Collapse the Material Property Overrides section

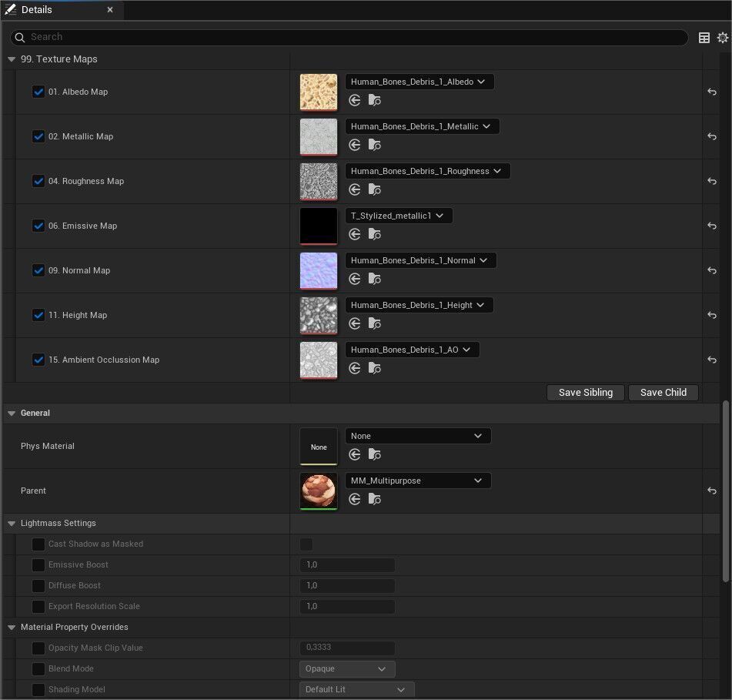(x=12, y=627)
